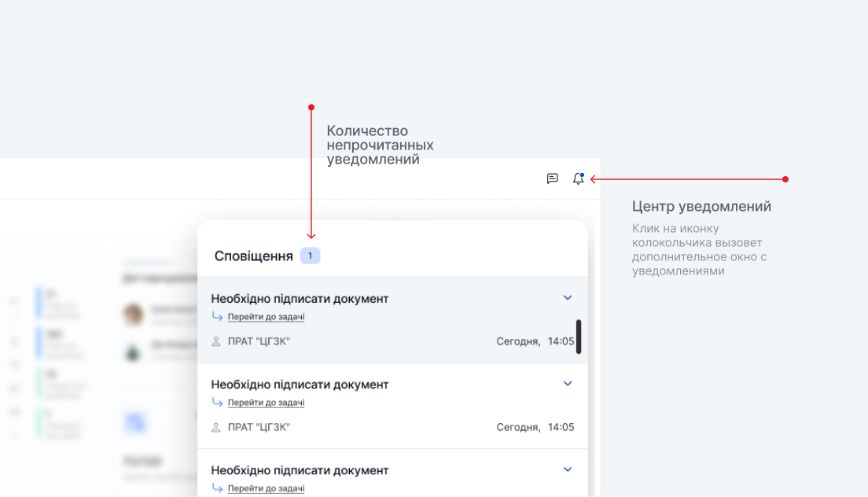The height and width of the screenshot is (497, 868).
Task: Expand the third notification's chevron arrow
Action: (568, 469)
